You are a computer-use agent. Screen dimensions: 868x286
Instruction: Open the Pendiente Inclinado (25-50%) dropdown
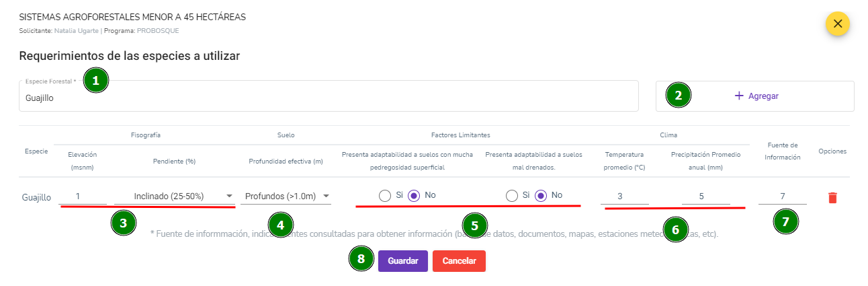175,196
